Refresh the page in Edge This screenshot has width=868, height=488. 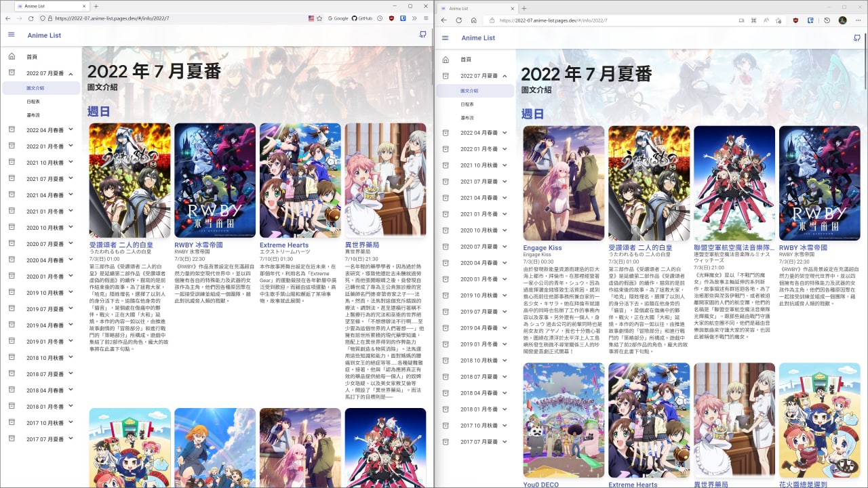pyautogui.click(x=459, y=20)
